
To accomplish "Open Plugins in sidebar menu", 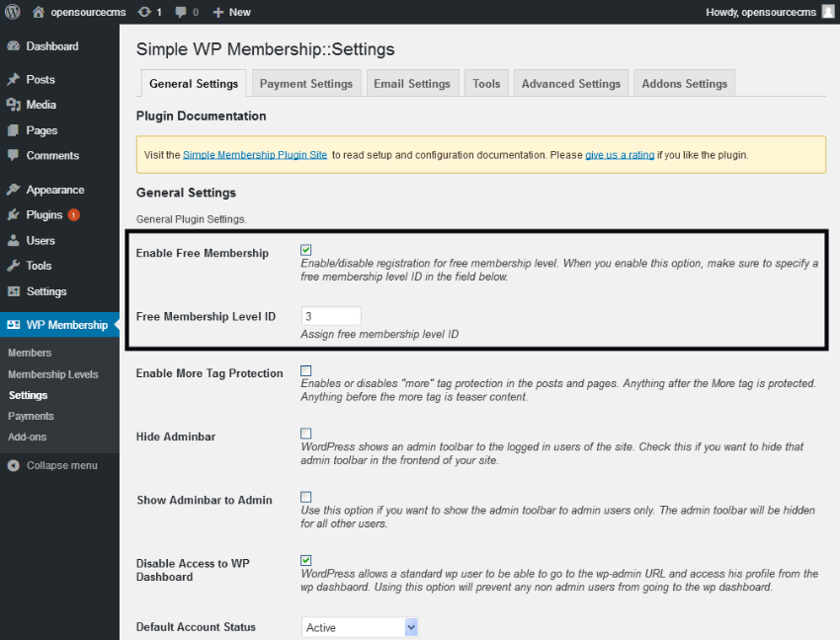I will click(44, 215).
